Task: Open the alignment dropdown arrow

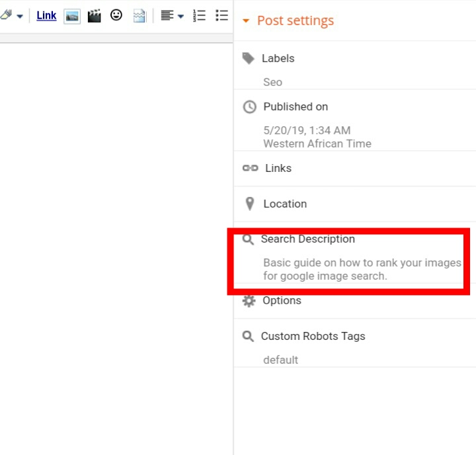Action: (180, 17)
